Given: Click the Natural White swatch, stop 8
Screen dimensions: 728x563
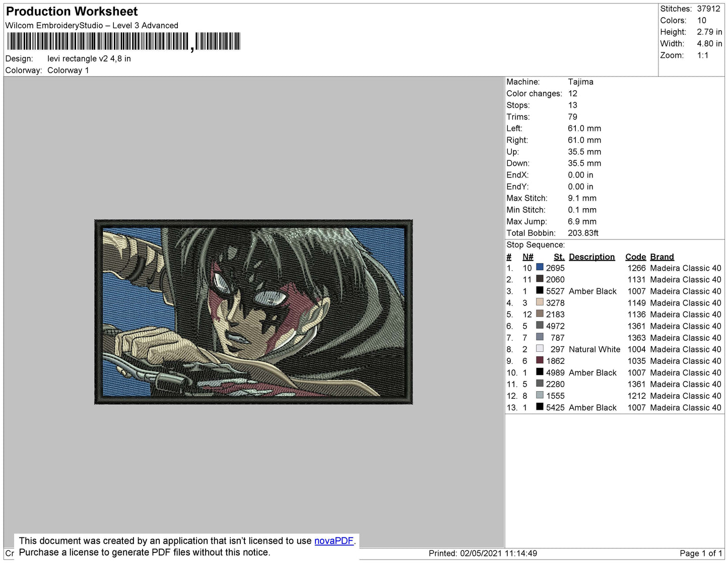Looking at the screenshot, I should [x=540, y=348].
